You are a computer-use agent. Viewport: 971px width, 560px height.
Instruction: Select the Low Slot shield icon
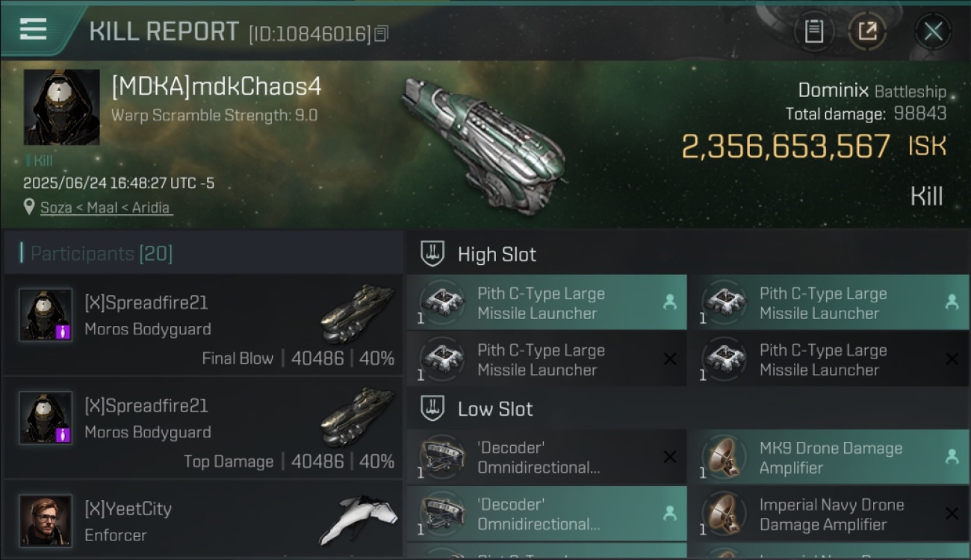(x=432, y=408)
